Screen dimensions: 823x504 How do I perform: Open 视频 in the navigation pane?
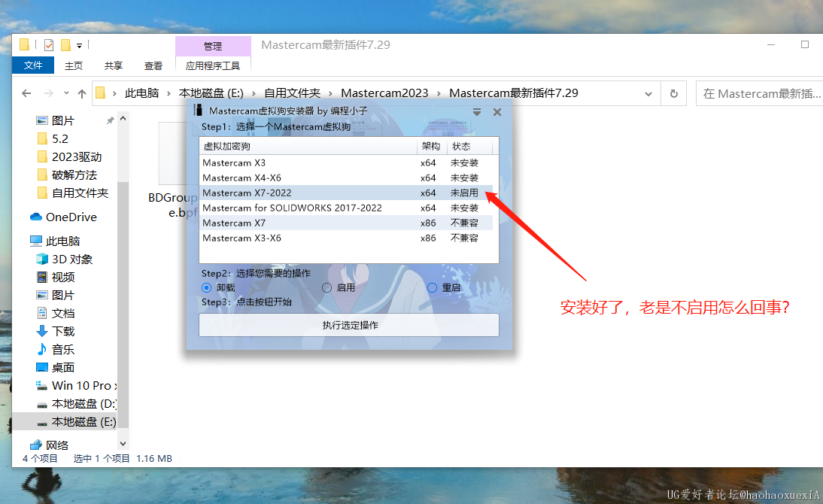click(x=63, y=277)
